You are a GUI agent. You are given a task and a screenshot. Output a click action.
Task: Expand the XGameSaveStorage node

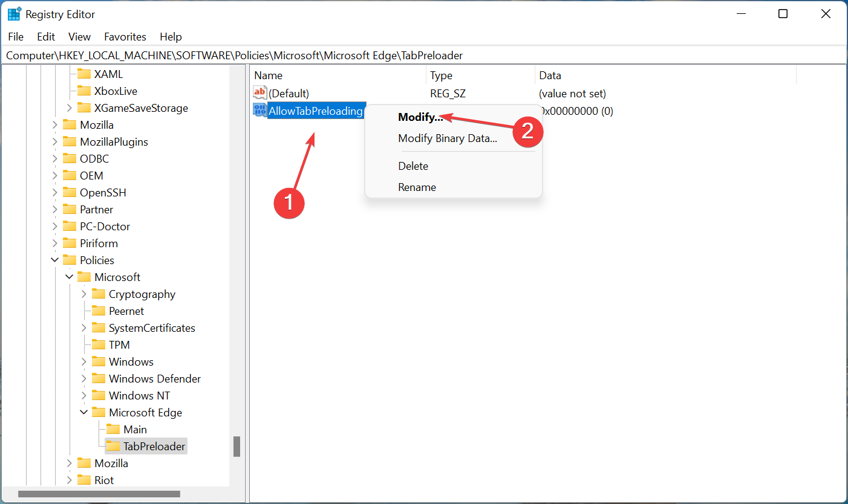[x=71, y=108]
